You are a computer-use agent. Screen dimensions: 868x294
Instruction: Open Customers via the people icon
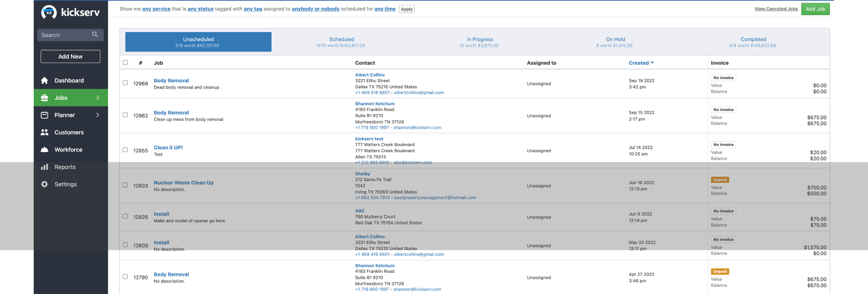[x=44, y=133]
